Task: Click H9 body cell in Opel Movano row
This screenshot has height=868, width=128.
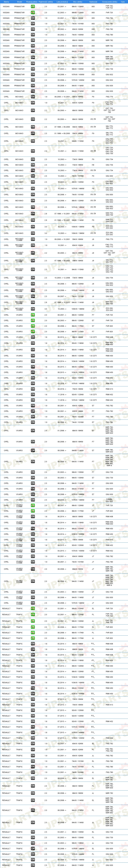Action: [93, 165]
